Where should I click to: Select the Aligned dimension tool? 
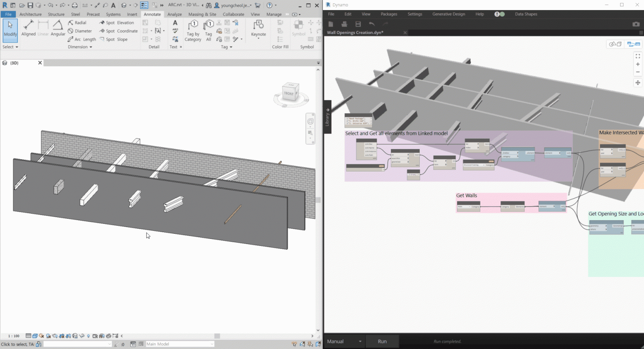click(x=28, y=30)
